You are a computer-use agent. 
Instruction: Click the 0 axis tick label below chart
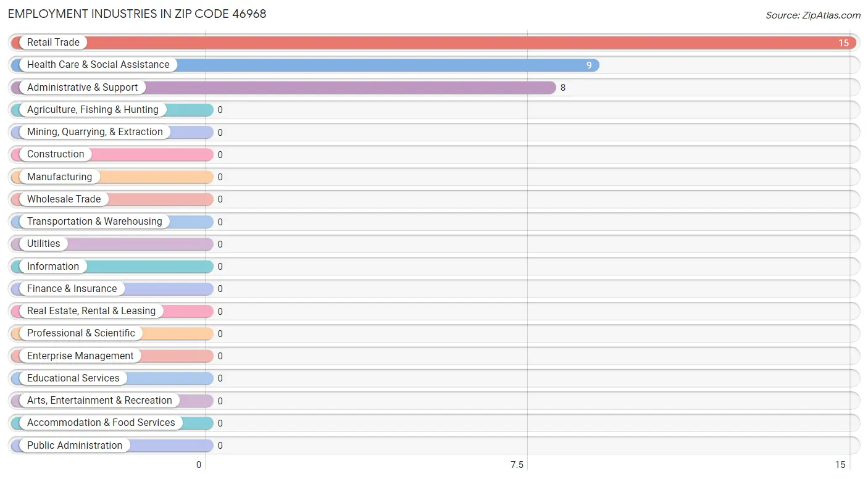[199, 465]
